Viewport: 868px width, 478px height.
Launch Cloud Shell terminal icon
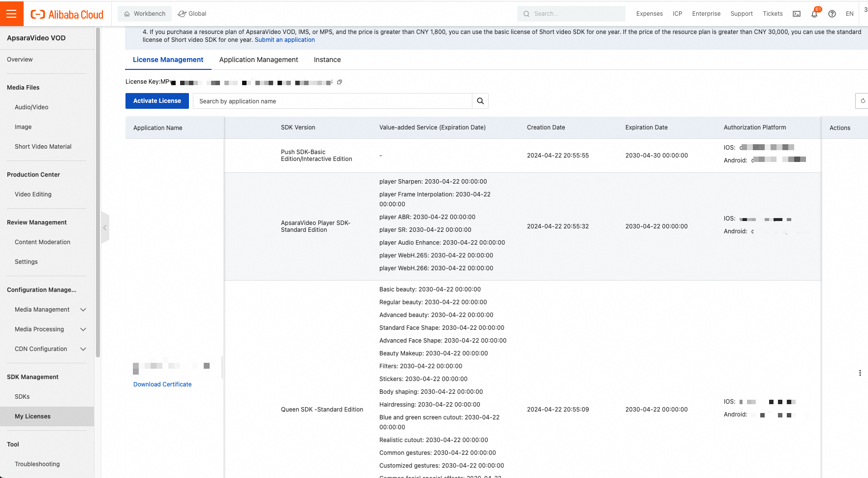click(797, 14)
